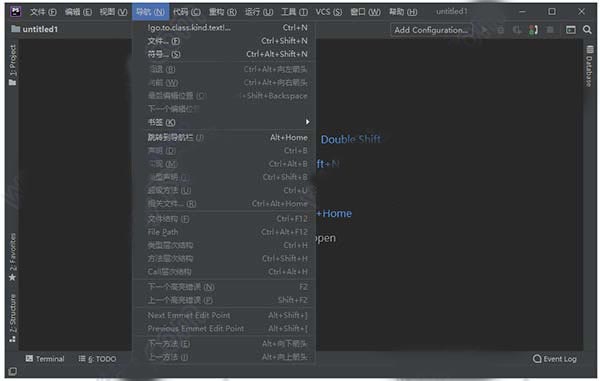Open the 2: Favorites star panel
This screenshot has width=600, height=381.
[x=13, y=257]
